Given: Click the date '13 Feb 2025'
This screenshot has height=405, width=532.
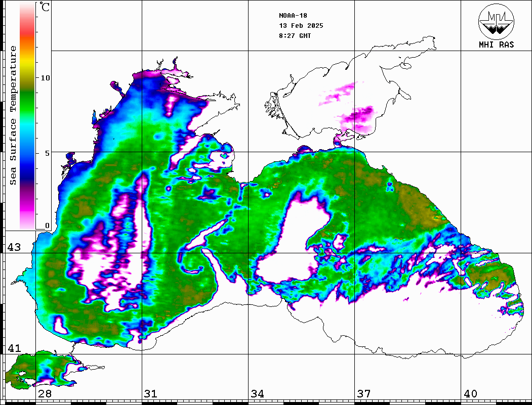Looking at the screenshot, I should 301,26.
